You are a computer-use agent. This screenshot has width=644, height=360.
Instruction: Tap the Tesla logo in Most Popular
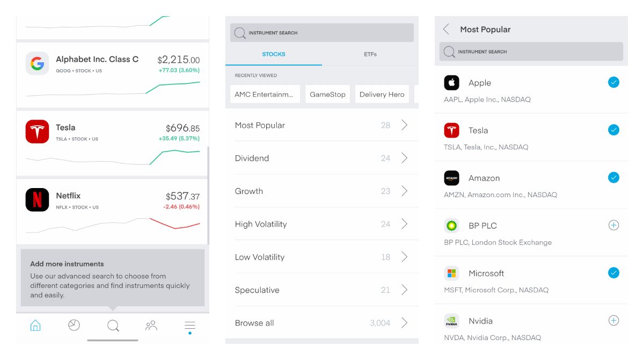pos(452,130)
